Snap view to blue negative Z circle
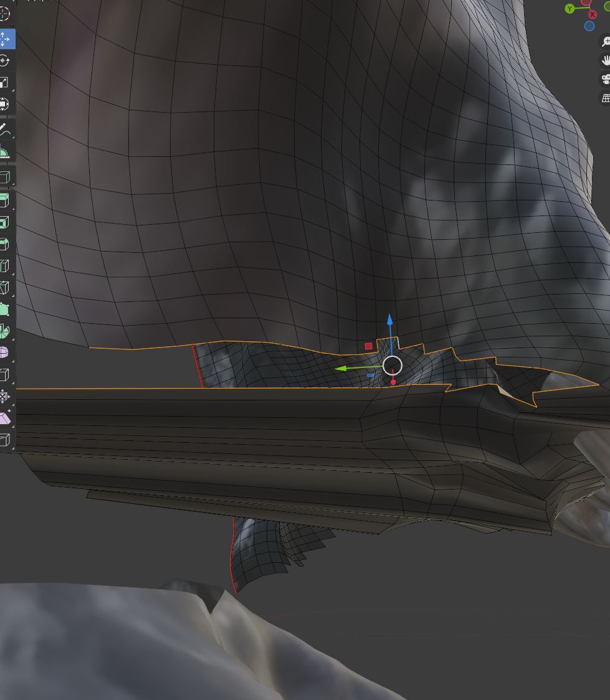This screenshot has width=610, height=700. click(589, 26)
